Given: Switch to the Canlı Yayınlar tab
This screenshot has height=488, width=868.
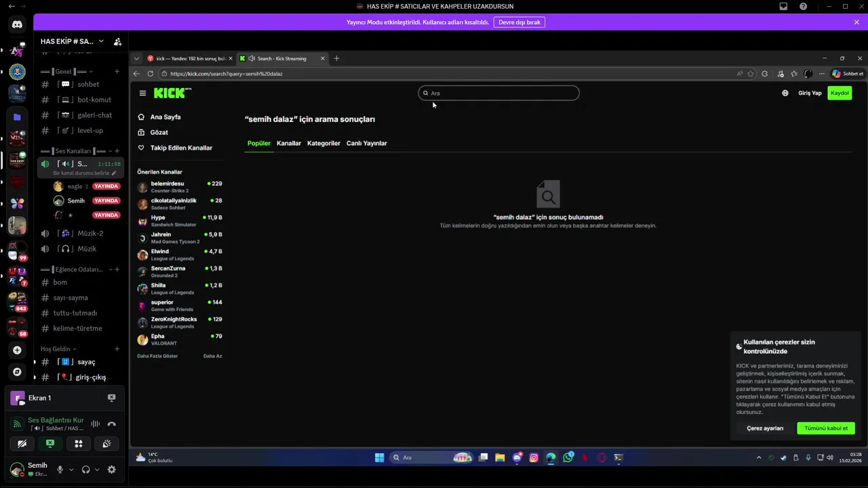Looking at the screenshot, I should click(x=367, y=143).
